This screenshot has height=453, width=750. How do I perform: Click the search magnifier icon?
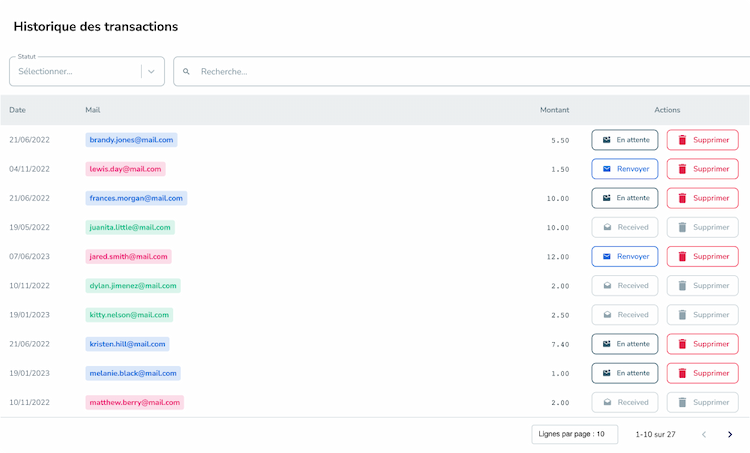(186, 72)
